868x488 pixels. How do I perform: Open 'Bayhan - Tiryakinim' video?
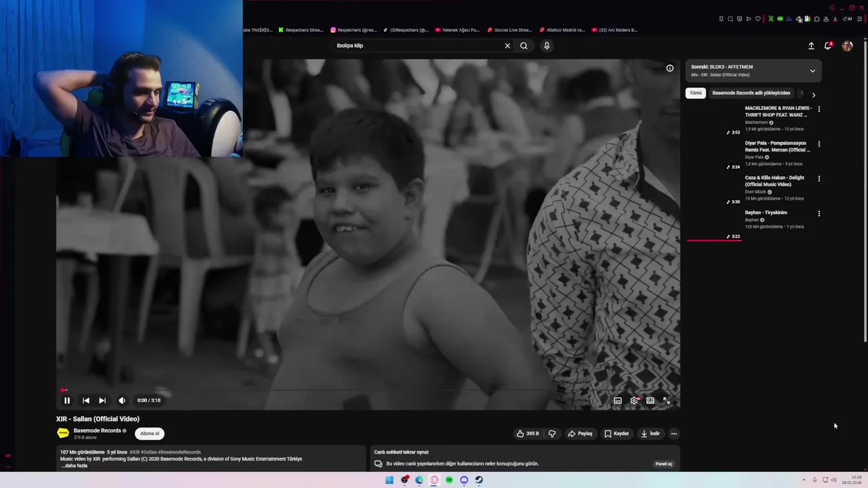(766, 213)
